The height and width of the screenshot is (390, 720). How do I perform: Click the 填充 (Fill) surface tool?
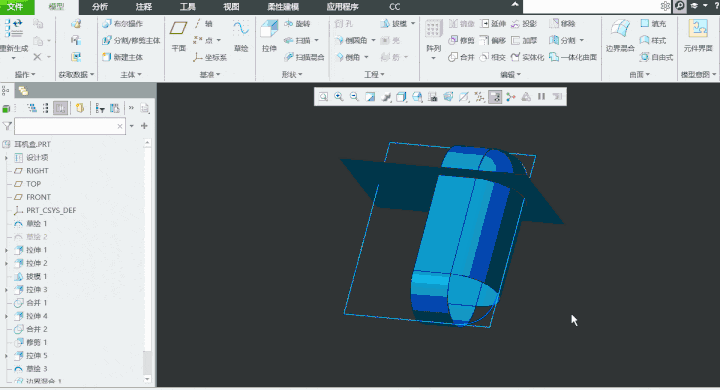pos(653,23)
